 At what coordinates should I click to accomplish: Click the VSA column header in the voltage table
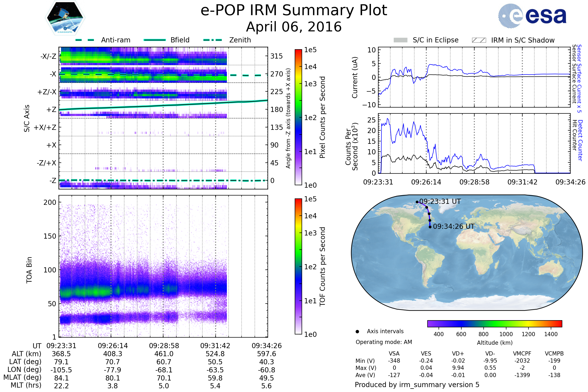394,354
